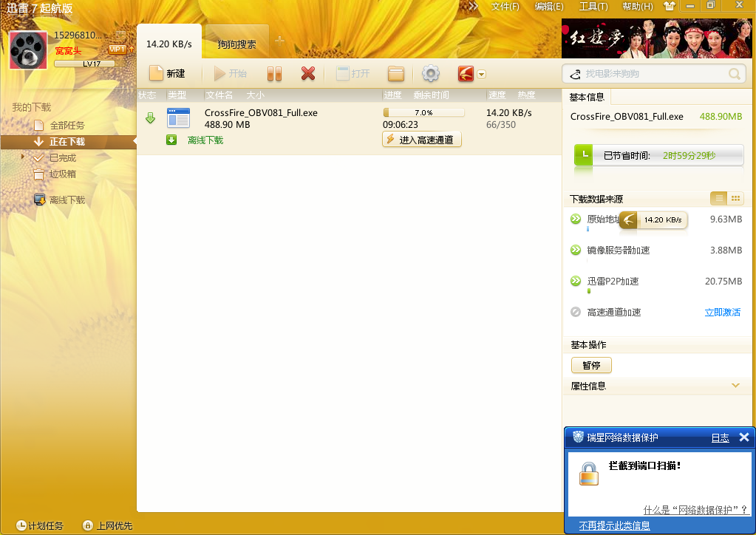Select the 基本信息 tab
Screen dimensions: 756x535
pos(587,98)
